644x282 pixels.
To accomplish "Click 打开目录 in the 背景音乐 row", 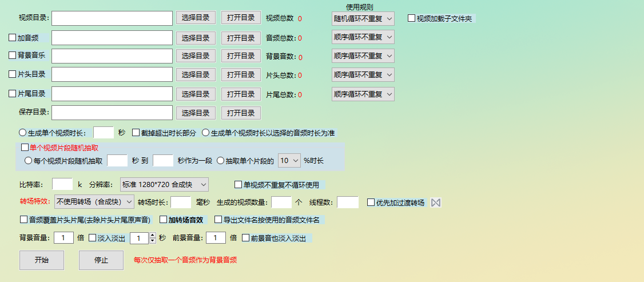I will tap(241, 56).
